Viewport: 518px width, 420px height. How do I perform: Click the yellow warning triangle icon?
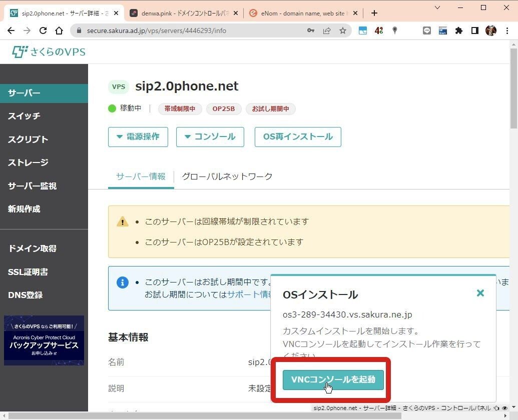tap(123, 221)
